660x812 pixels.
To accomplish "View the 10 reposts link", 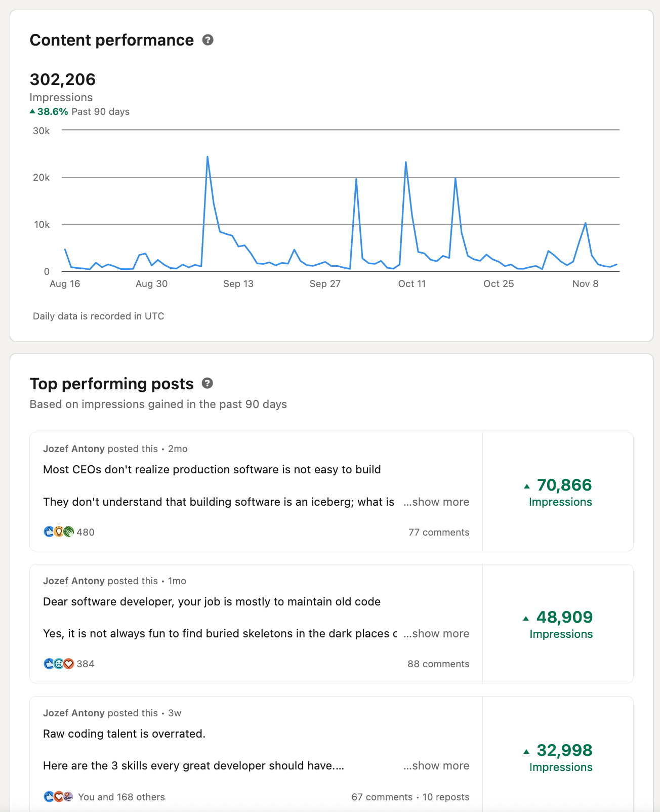I will coord(446,797).
